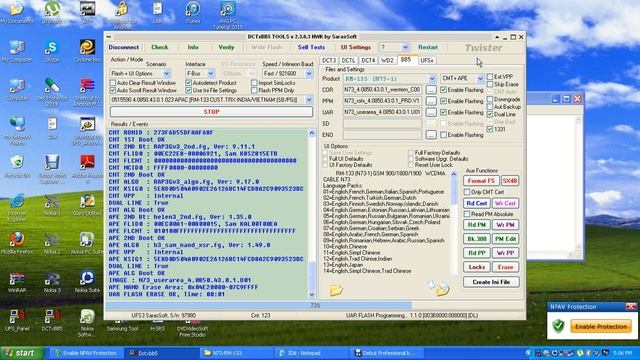Enable Only CMT Cert checkbox

click(x=467, y=192)
